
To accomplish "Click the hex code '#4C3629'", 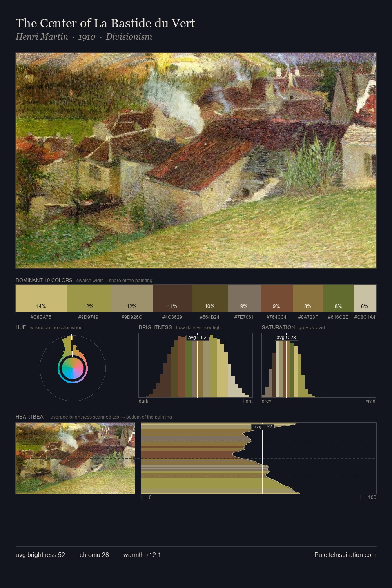I will [172, 317].
